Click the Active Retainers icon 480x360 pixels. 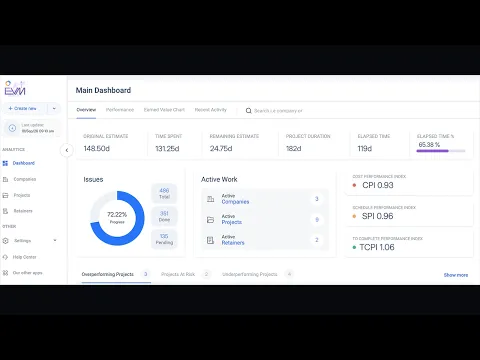pos(210,240)
